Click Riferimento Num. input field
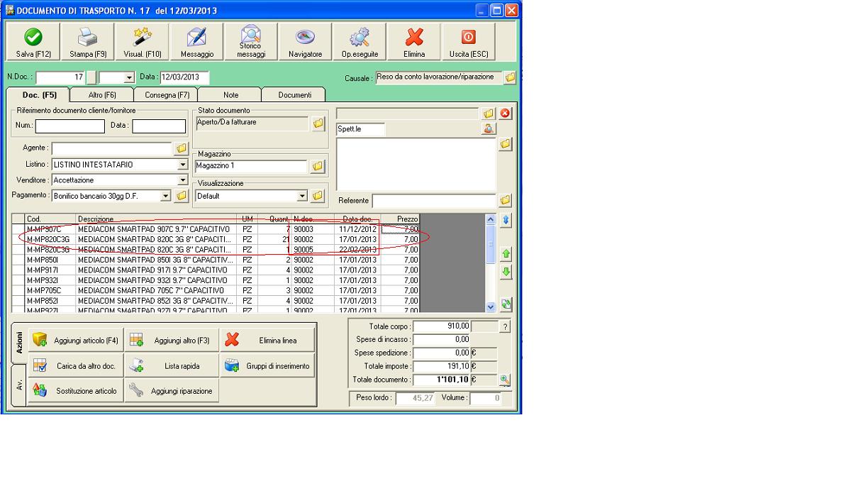868x491 pixels. [69, 126]
